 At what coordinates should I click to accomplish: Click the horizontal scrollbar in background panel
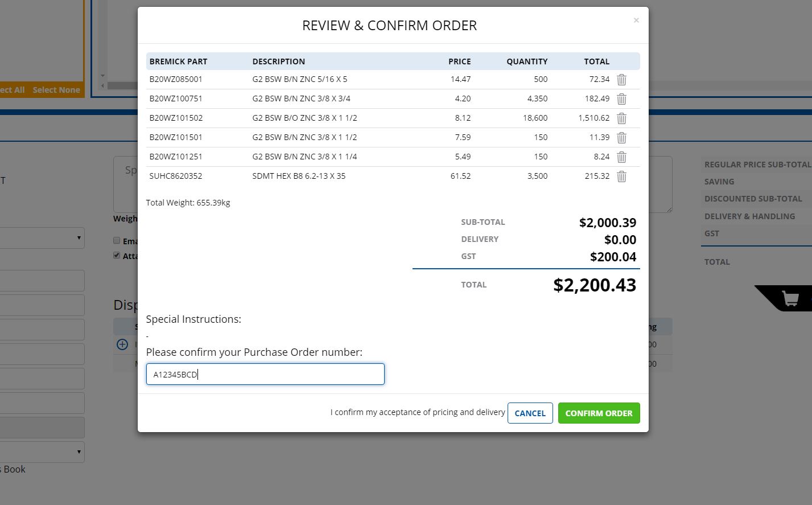pyautogui.click(x=122, y=85)
